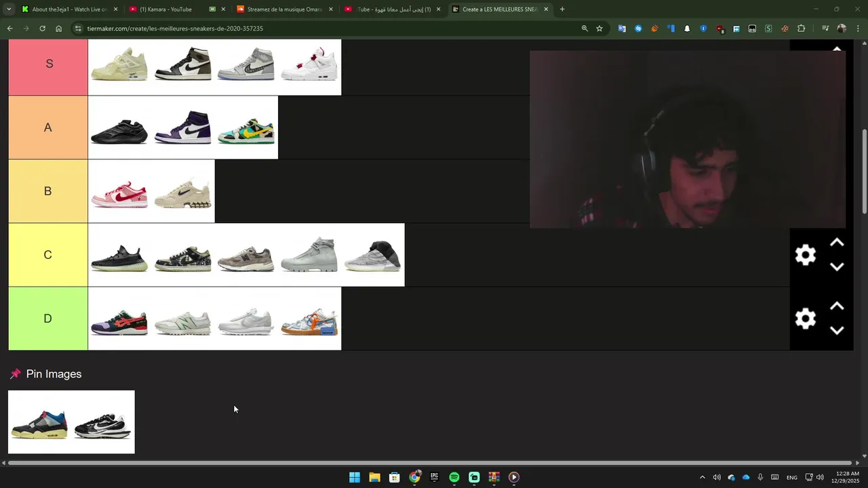Screen dimensions: 868x488
Task: Open the Google Translate extension
Action: (x=622, y=28)
